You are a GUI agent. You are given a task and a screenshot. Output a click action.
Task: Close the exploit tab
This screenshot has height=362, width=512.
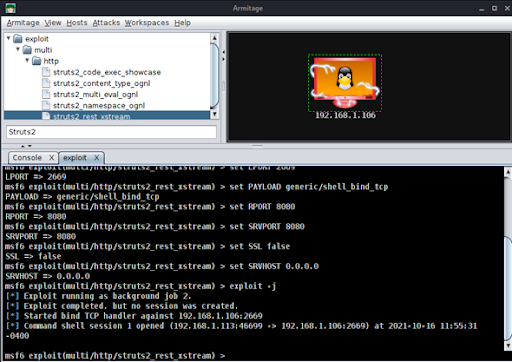pos(96,158)
